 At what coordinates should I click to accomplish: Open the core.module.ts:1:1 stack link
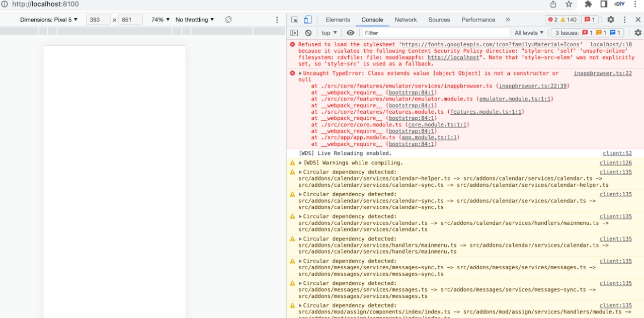[436, 125]
